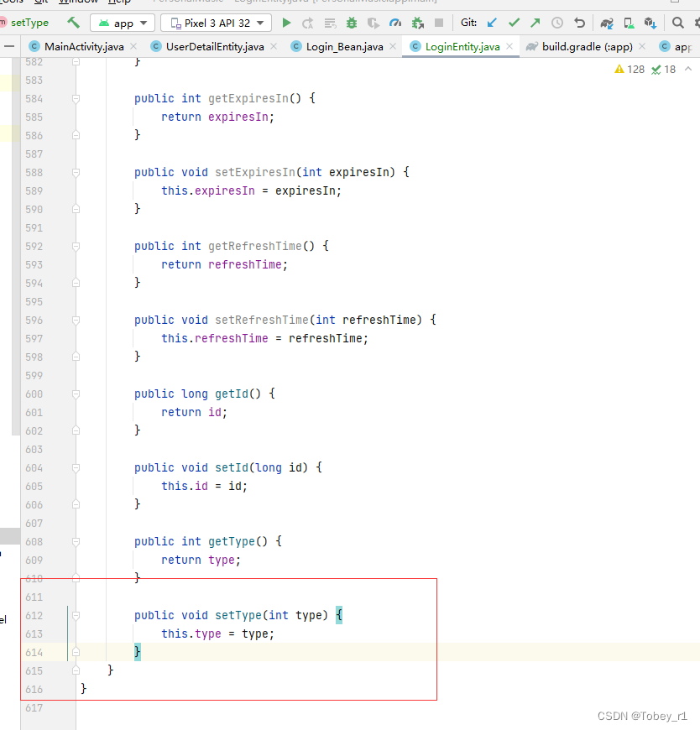Click the yellow warnings indicator 128

click(629, 70)
